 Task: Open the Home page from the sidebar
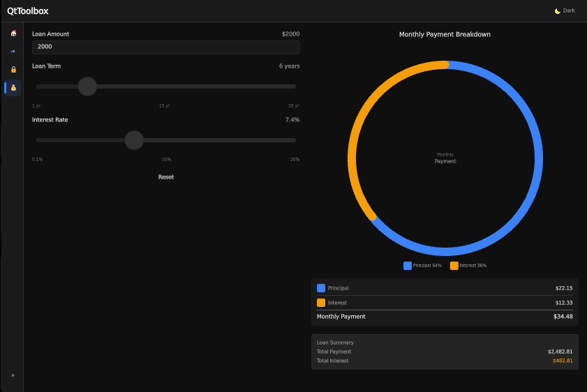13,33
